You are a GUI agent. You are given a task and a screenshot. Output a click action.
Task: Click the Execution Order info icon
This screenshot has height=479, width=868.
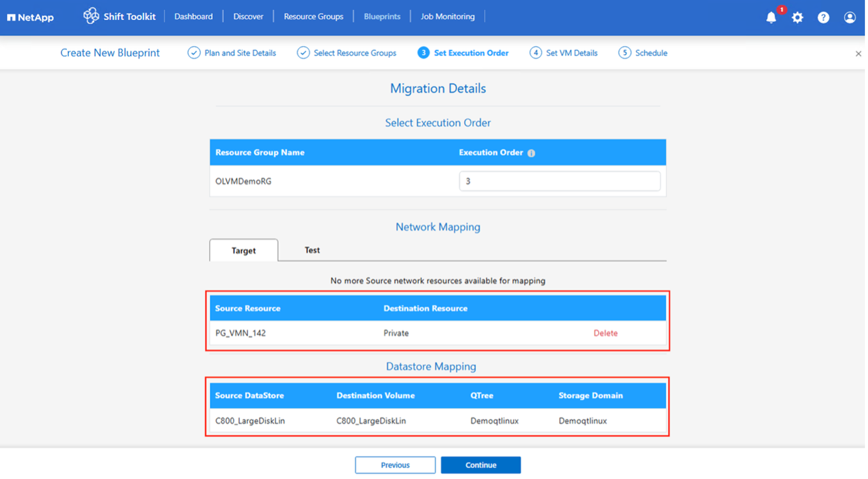[x=531, y=153]
